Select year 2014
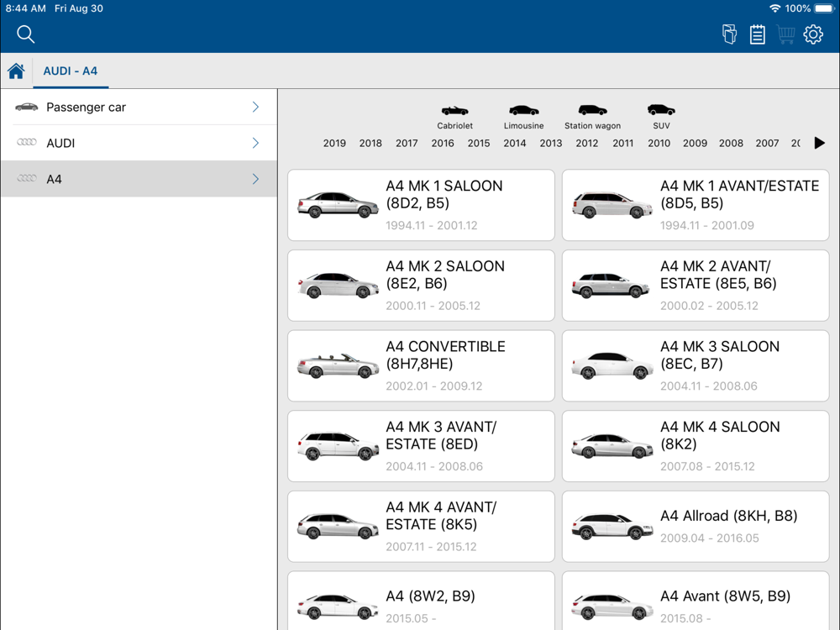The width and height of the screenshot is (840, 630). (x=514, y=143)
